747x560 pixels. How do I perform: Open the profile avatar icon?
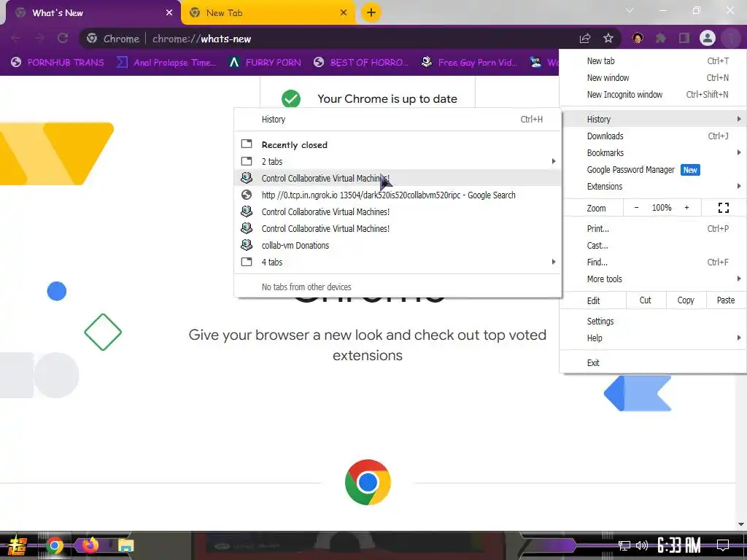pyautogui.click(x=708, y=38)
